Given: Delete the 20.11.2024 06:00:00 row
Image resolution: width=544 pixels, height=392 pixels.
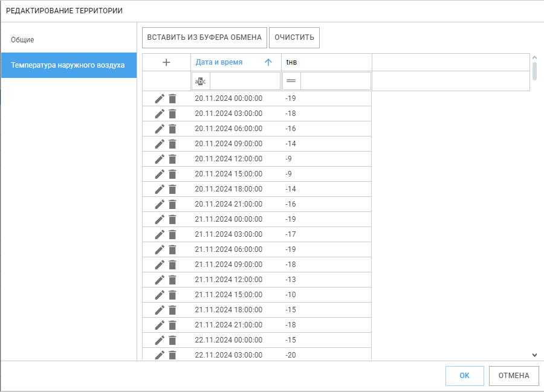Looking at the screenshot, I should 172,129.
